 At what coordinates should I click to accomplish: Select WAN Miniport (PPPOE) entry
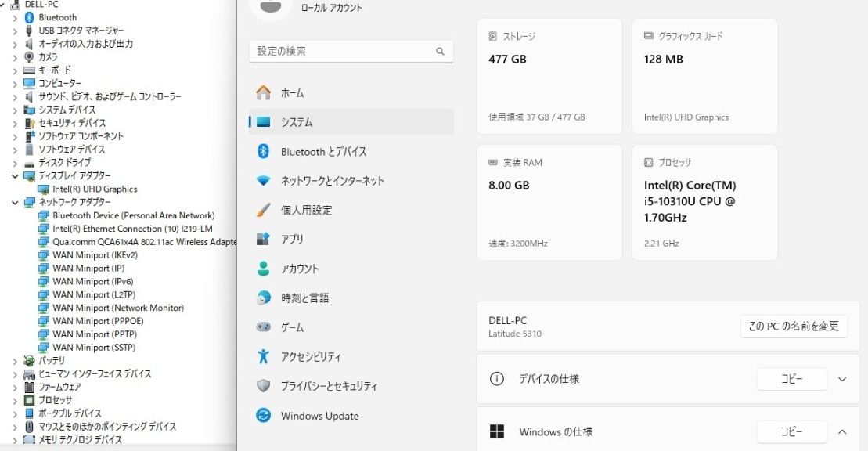tap(91, 321)
